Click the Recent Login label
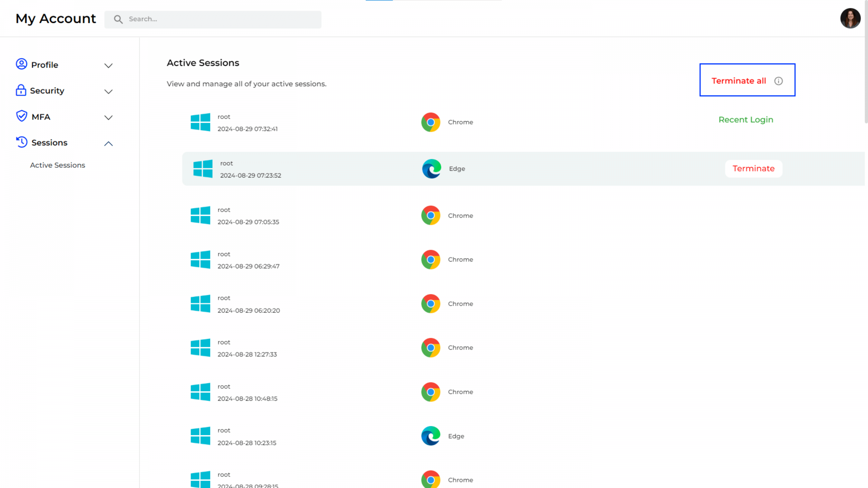The height and width of the screenshot is (488, 868). point(746,120)
